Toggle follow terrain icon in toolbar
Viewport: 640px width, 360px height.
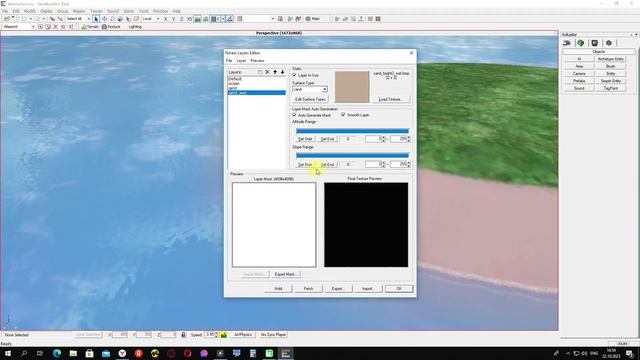click(x=198, y=19)
